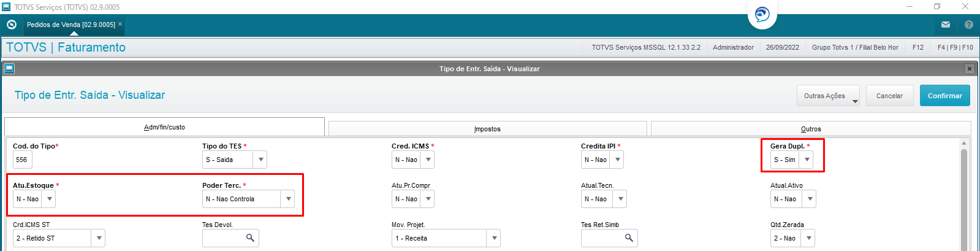Close the Pedidos de Venda tab

(x=120, y=24)
